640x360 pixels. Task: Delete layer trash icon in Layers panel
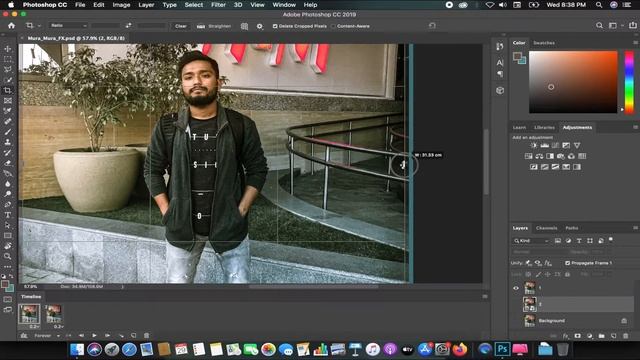tap(626, 336)
